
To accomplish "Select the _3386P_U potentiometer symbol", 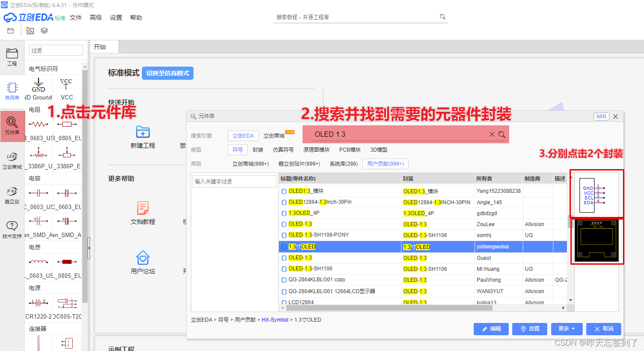I will click(x=39, y=158).
